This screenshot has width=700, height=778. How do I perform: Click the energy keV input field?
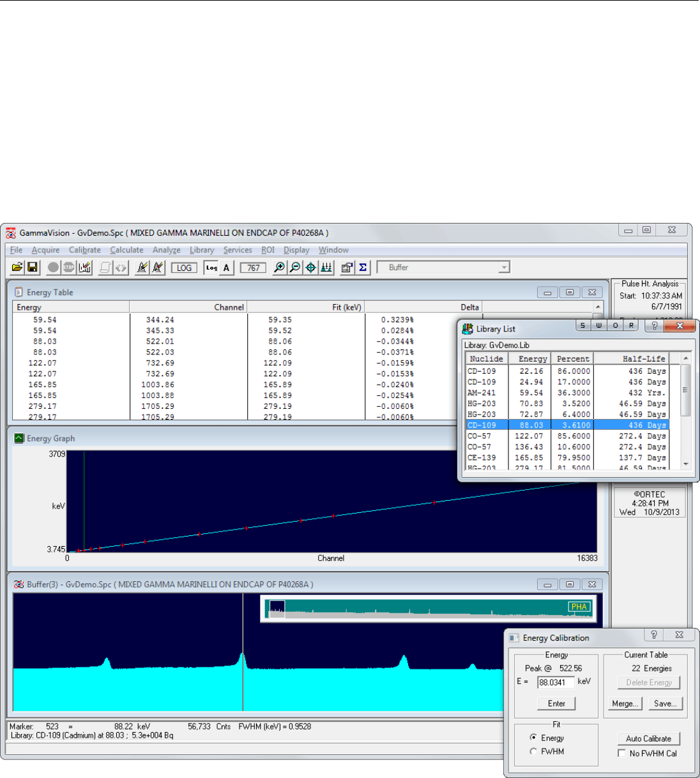tap(556, 682)
